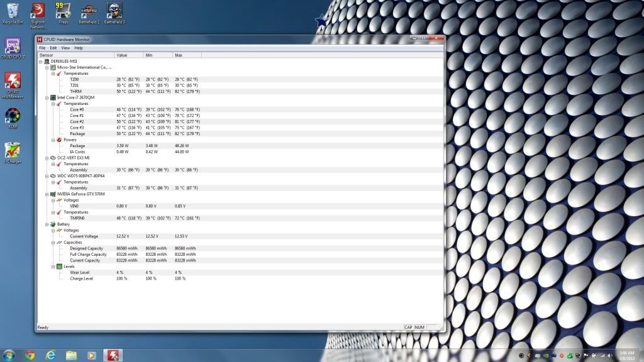The image size is (644, 362).
Task: Collapse the OCZ-VERT EX3 drive node
Action: 47,158
